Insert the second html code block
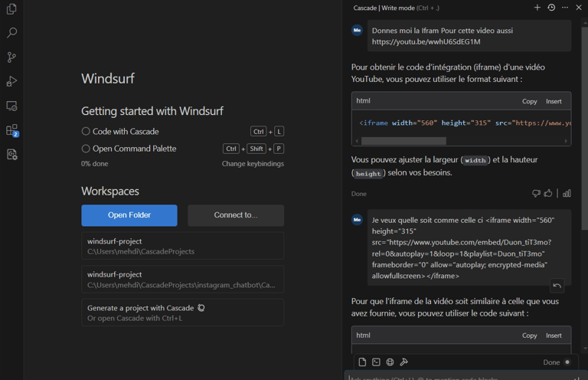Screen dimensions: 588x380 click(x=554, y=336)
